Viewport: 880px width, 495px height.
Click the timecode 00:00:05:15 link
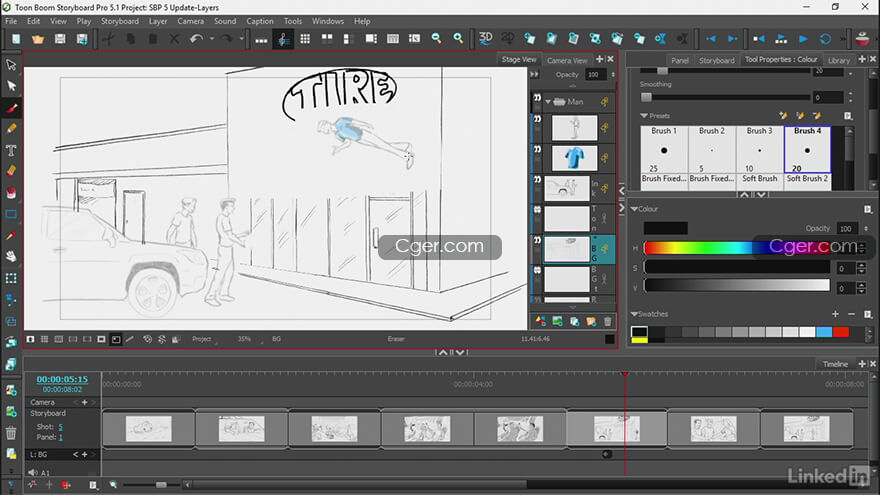pos(62,379)
